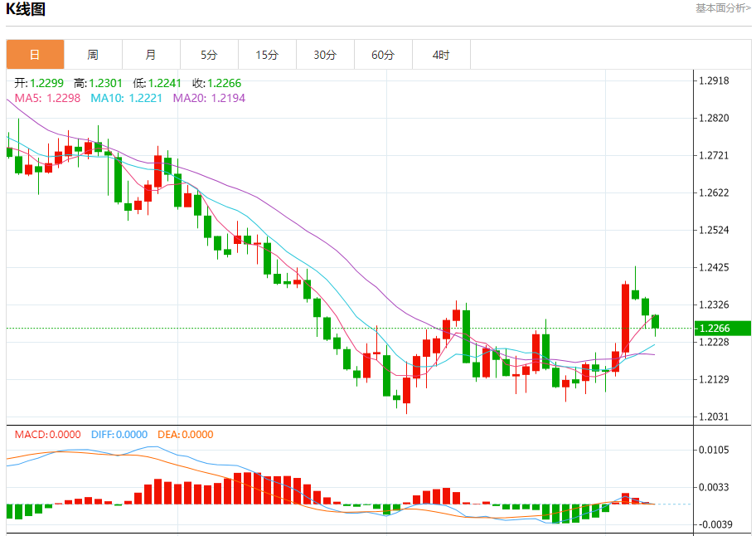Click the 0.0105 MACD axis label

click(x=714, y=450)
